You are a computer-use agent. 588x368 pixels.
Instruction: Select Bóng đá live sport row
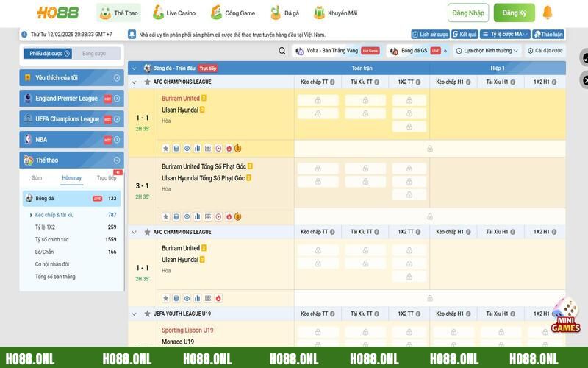click(71, 198)
